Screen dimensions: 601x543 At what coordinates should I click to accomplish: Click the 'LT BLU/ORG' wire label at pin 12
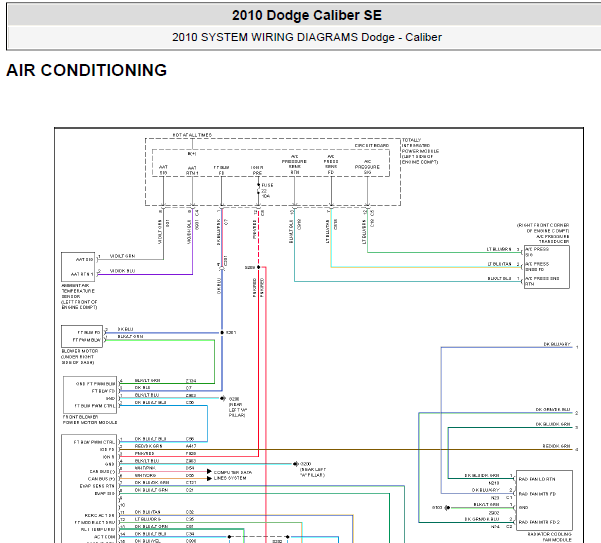click(x=148, y=519)
